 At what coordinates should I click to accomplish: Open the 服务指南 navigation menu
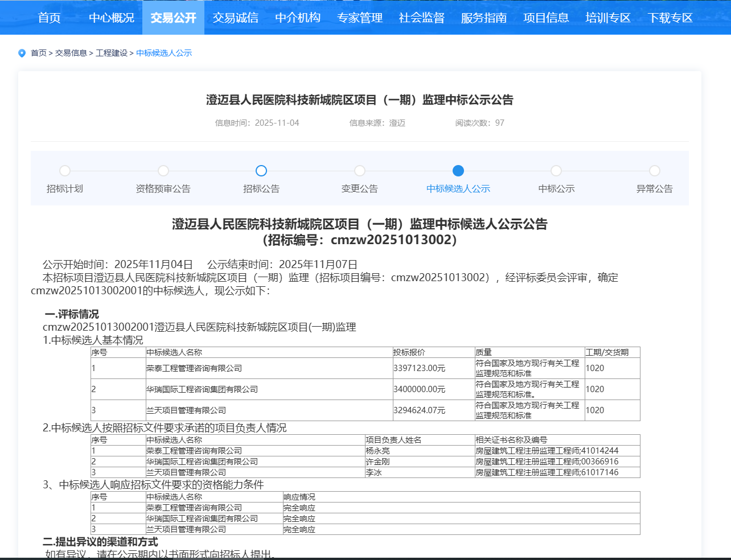coord(484,18)
